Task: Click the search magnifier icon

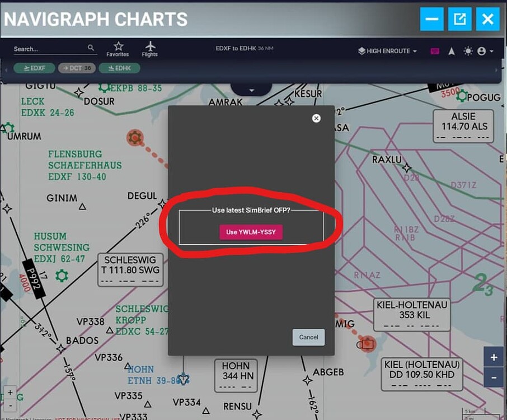Action: point(90,49)
